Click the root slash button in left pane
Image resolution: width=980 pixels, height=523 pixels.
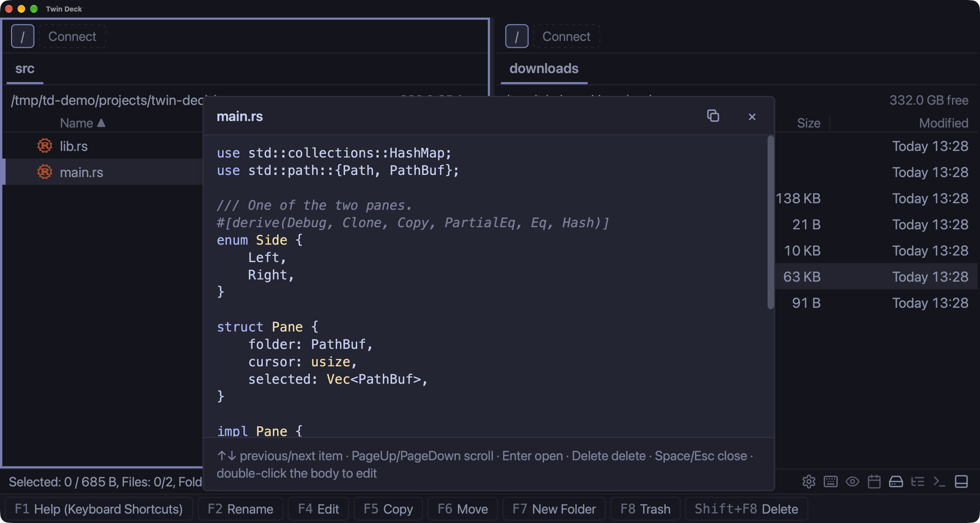click(22, 37)
